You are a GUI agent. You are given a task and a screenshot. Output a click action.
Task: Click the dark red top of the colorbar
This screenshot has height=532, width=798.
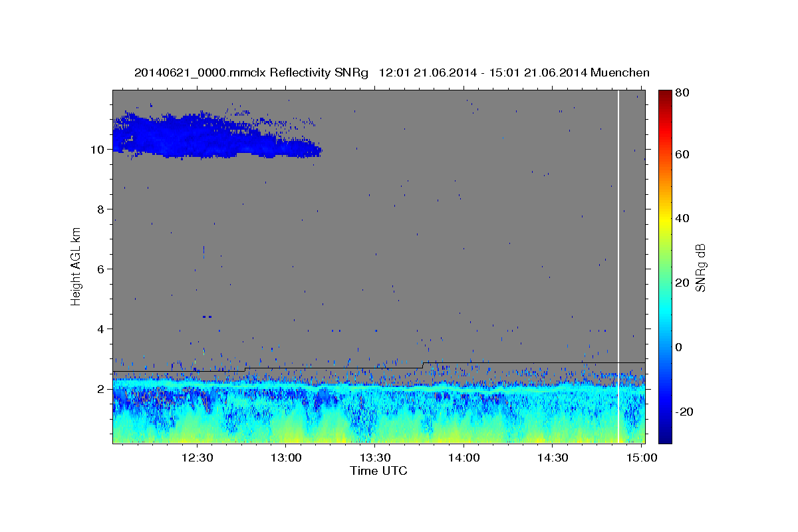tap(664, 96)
